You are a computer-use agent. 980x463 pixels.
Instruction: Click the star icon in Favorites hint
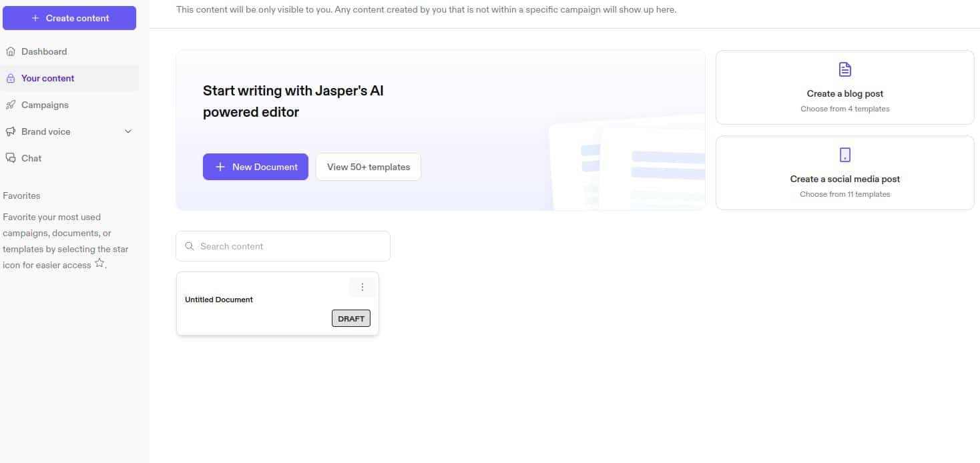(x=99, y=264)
